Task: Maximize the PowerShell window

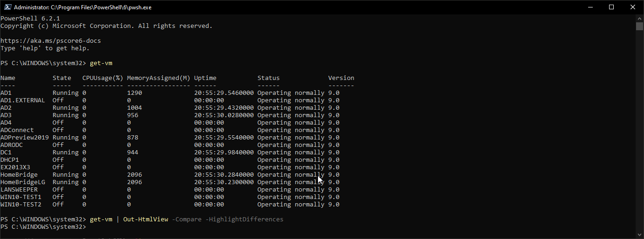Action: pyautogui.click(x=611, y=7)
